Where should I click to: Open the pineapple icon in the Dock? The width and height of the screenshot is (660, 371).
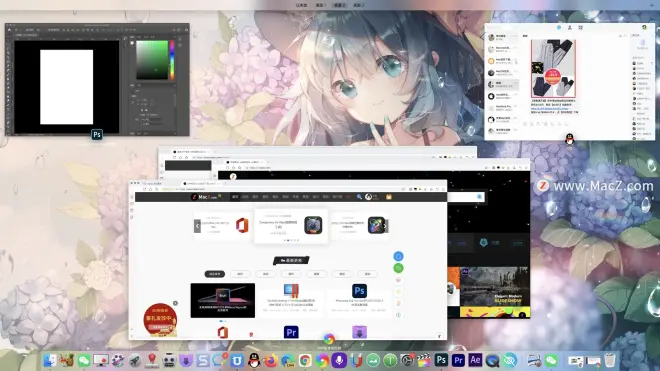tap(67, 360)
